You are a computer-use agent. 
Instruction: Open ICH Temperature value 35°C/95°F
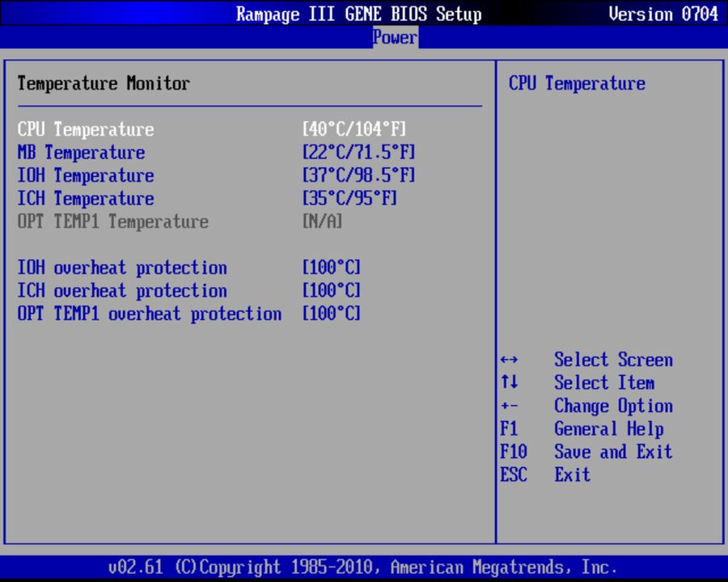(349, 199)
